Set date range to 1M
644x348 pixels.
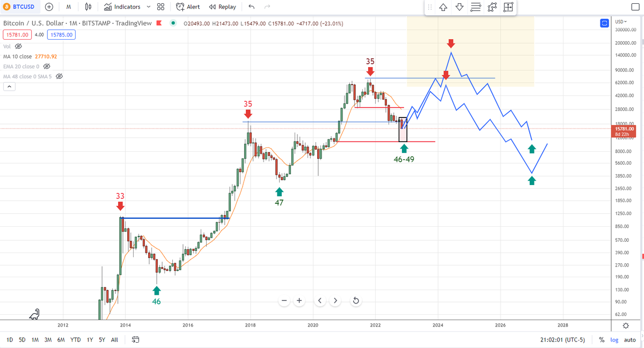pos(35,339)
